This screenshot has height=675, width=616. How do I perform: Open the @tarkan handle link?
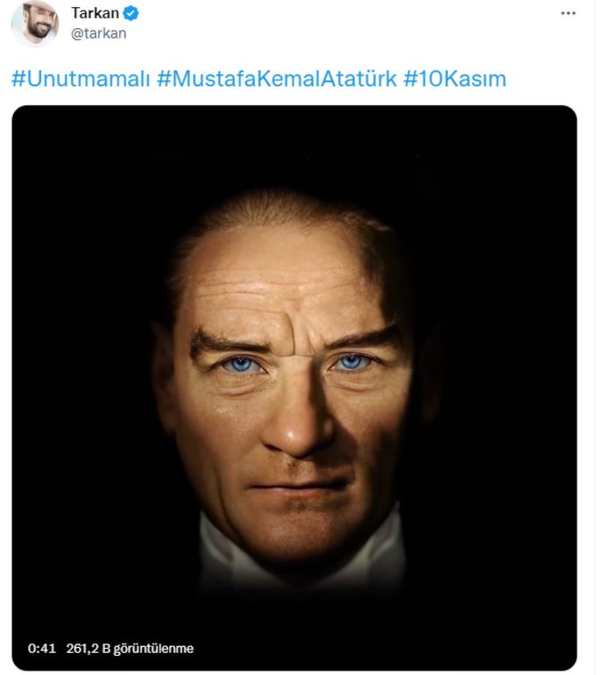(x=98, y=33)
